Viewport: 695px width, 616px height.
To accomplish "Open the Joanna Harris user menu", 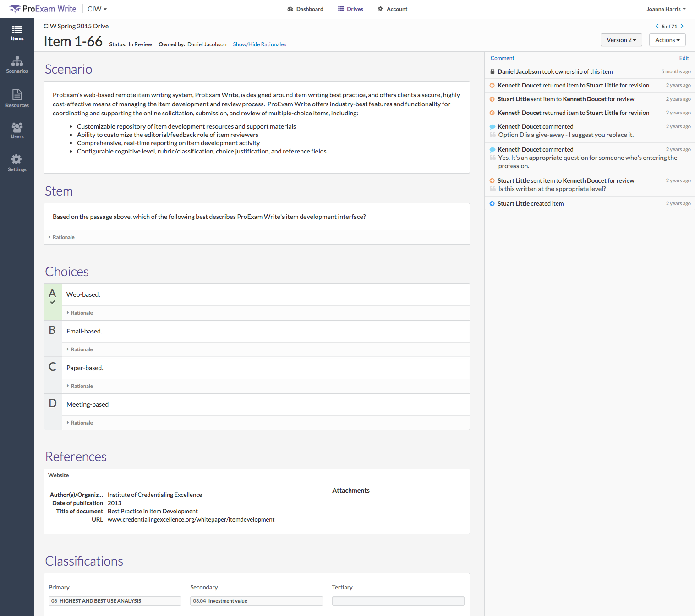I will tap(666, 9).
